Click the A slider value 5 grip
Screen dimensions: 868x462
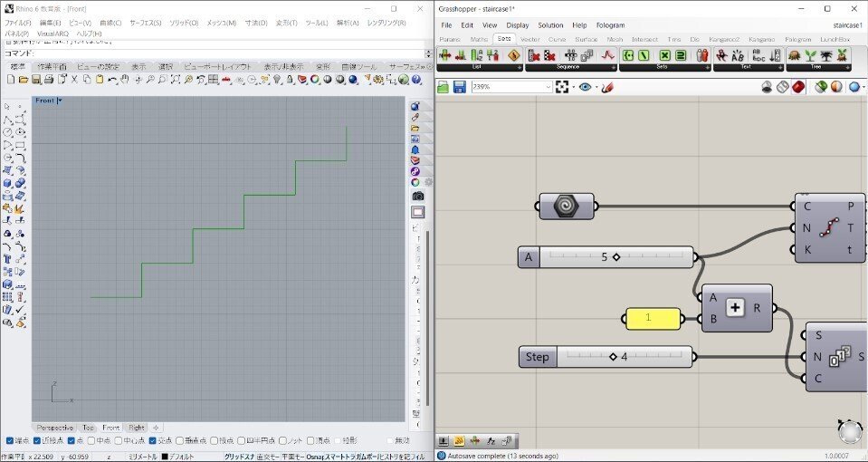tap(616, 257)
